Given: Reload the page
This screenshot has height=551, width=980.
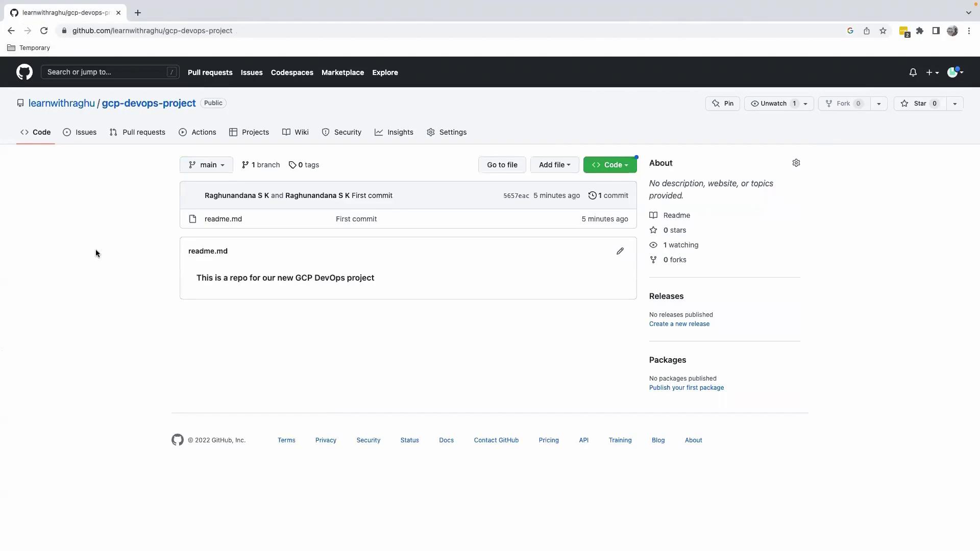Looking at the screenshot, I should coord(44,31).
